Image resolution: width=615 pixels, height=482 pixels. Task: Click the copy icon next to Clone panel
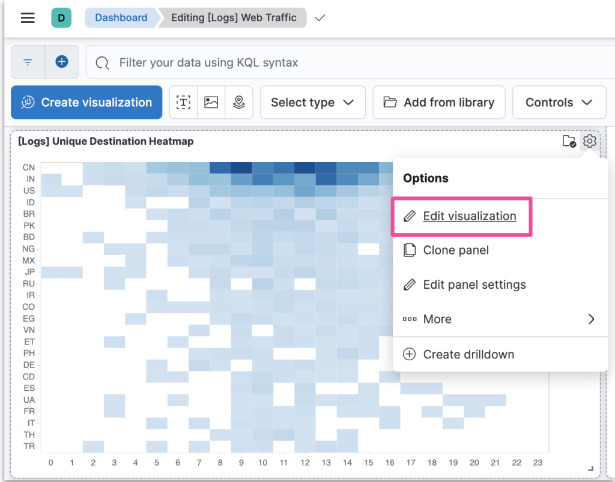pos(409,250)
